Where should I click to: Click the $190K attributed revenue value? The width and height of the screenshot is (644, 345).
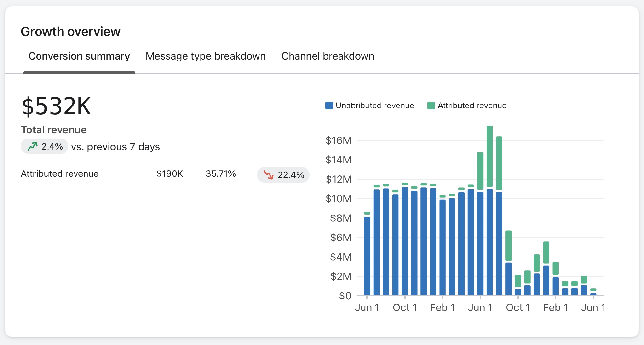click(x=169, y=174)
